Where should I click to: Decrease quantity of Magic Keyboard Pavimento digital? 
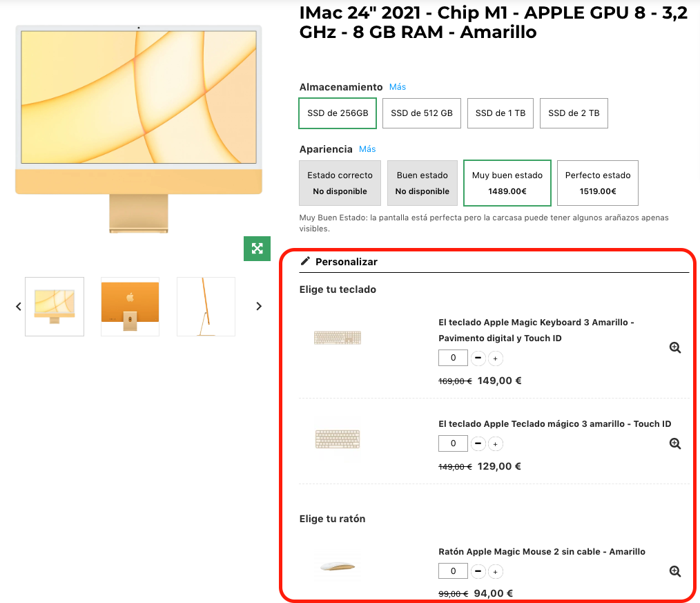(x=478, y=358)
